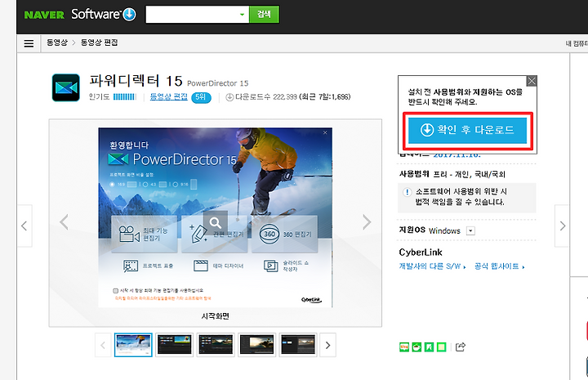Click the NAVER logo
Screen dimensions: 588x380
(x=44, y=15)
